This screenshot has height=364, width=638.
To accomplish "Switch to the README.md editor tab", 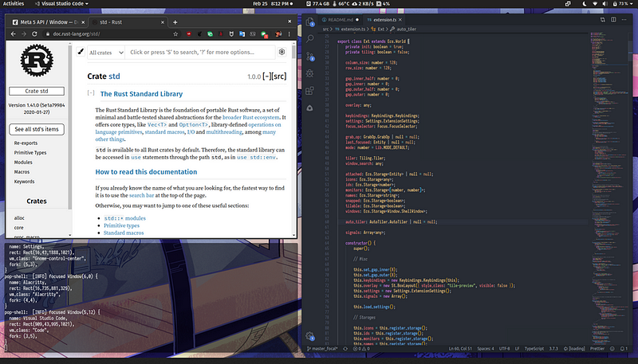I will click(x=341, y=19).
